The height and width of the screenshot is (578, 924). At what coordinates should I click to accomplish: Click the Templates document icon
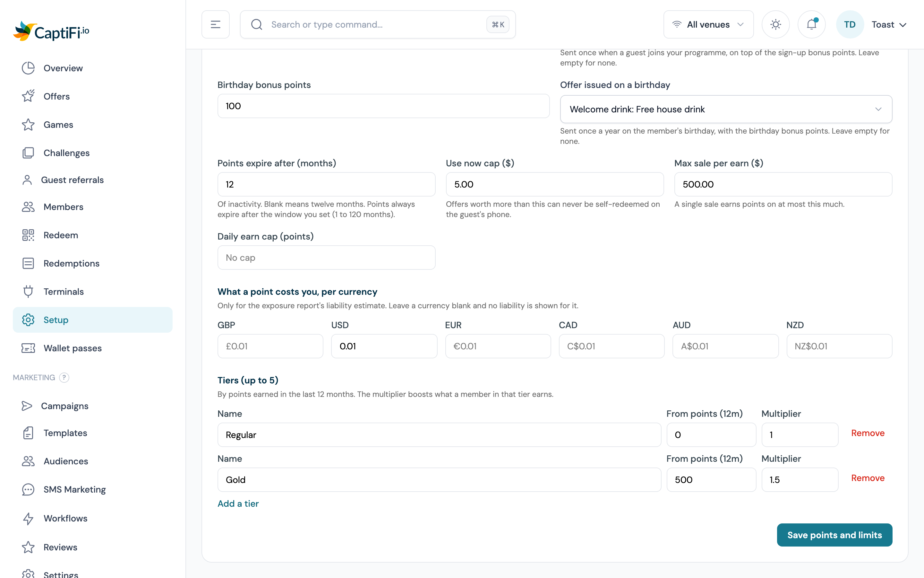tap(28, 433)
